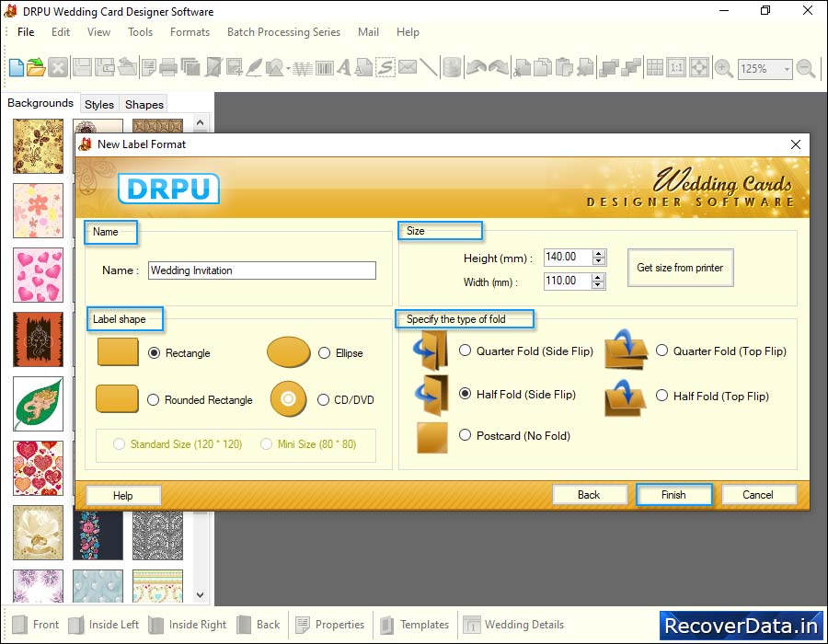Click the Help button in dialog

tap(123, 495)
